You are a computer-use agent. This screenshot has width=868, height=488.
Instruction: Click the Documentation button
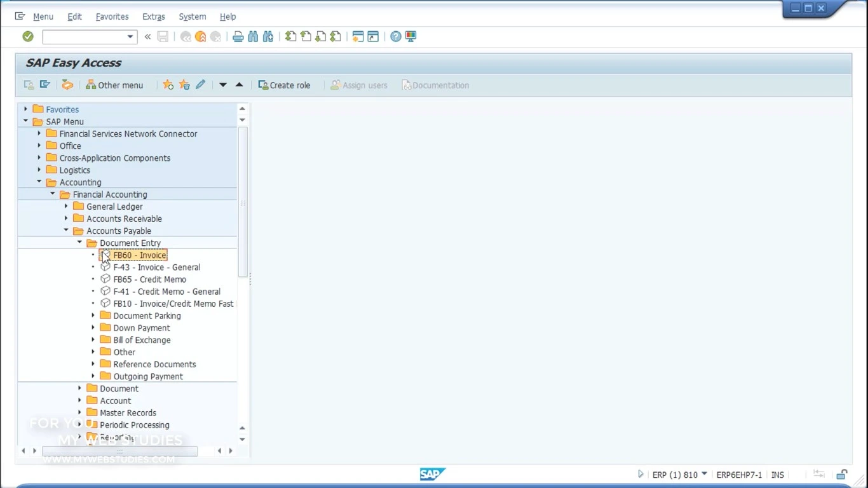[x=436, y=85]
